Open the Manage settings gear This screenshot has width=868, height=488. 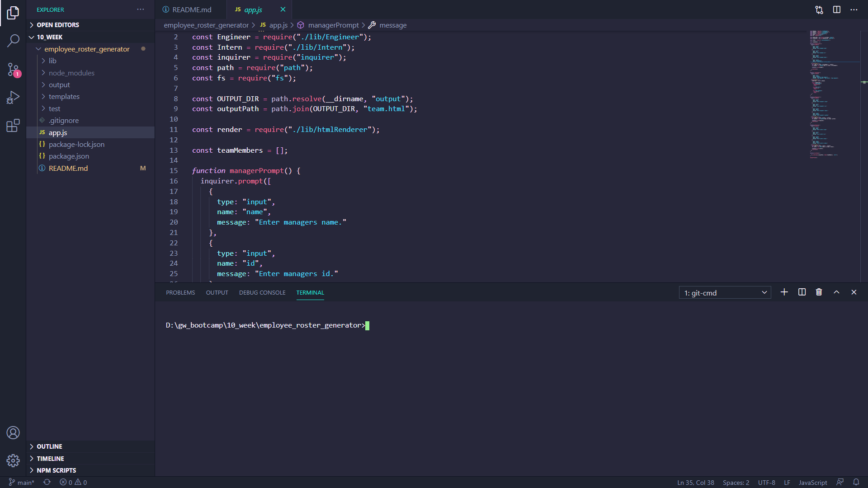click(13, 460)
